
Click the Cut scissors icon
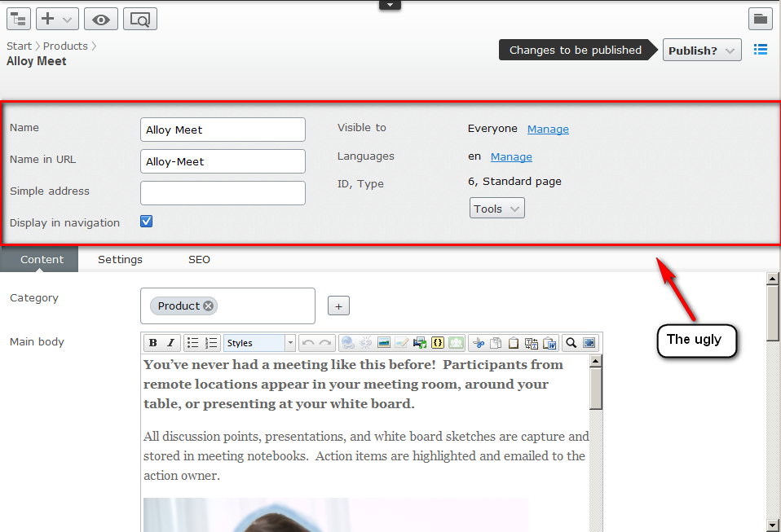pos(479,343)
